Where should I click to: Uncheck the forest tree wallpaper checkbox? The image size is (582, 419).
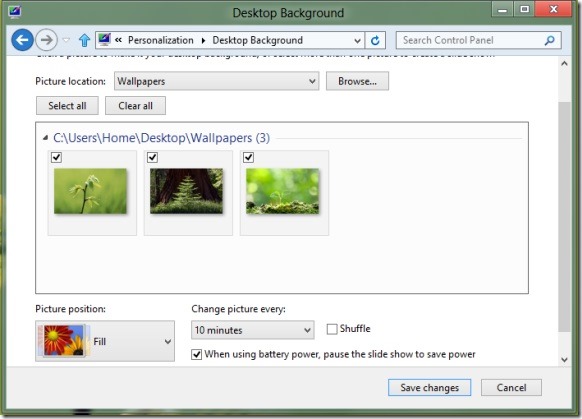point(153,157)
